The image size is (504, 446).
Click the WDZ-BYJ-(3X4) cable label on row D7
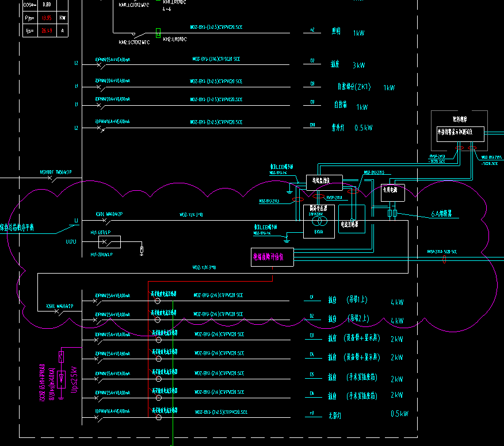coord(216,59)
